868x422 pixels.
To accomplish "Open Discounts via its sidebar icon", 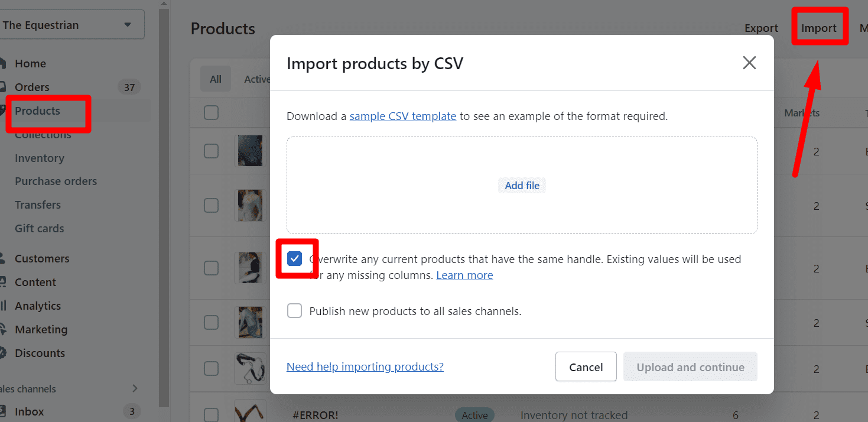I will click(x=2, y=353).
